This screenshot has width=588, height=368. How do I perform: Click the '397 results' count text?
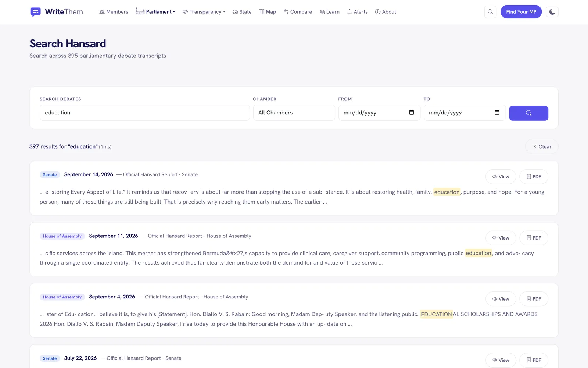coord(48,146)
